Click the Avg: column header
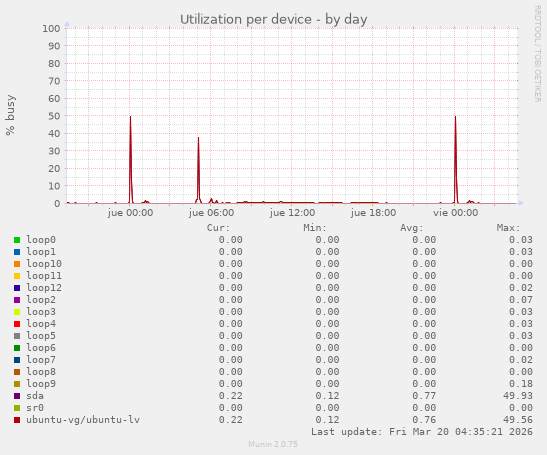Screen dimensions: 547x455 coord(412,228)
